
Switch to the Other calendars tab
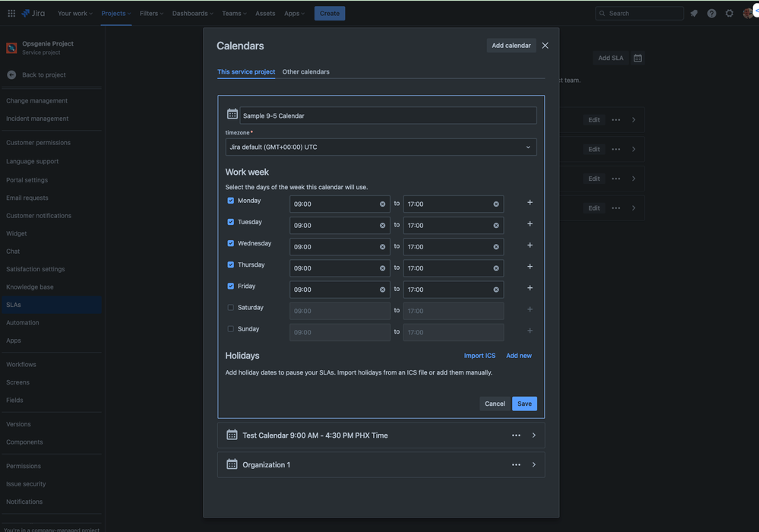click(306, 71)
